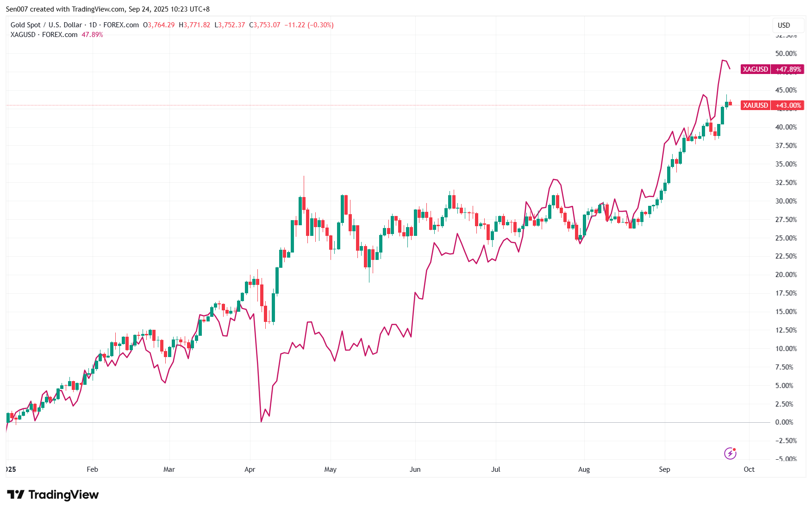Click the 47.89% value beside XAGUSD legend

click(x=92, y=35)
